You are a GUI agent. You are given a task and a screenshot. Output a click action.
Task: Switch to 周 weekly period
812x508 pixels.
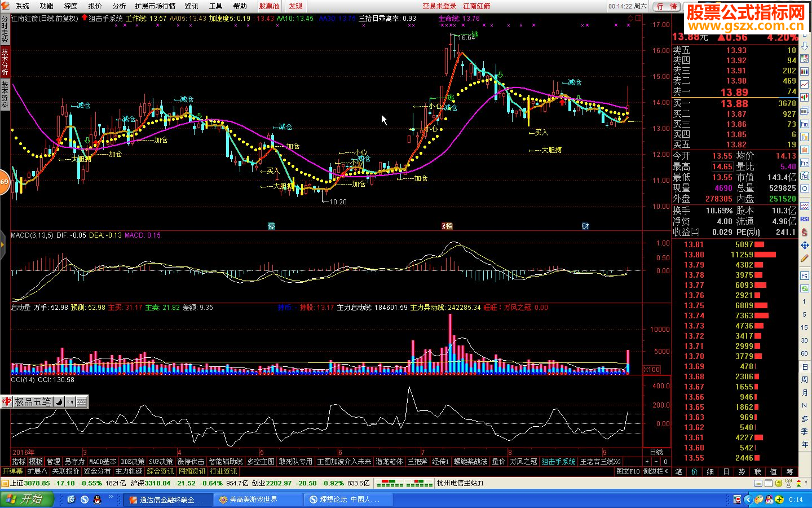pos(805,380)
